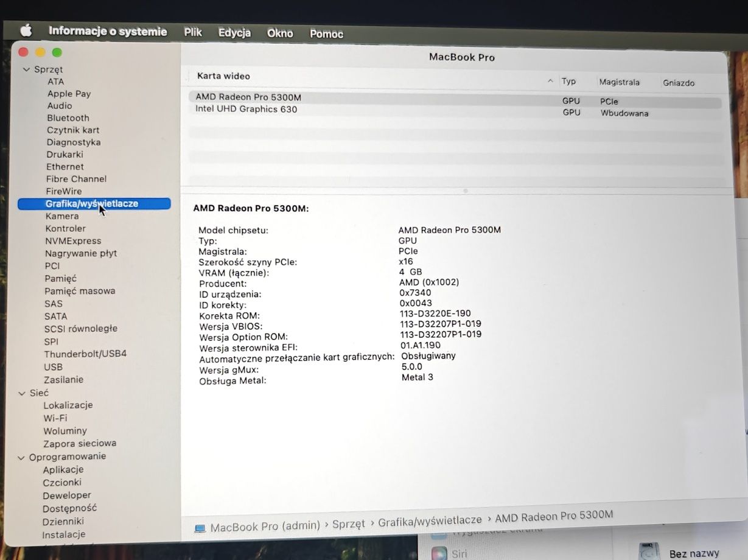This screenshot has width=748, height=560.
Task: Sort by the Magistrala column header
Action: pyautogui.click(x=619, y=82)
